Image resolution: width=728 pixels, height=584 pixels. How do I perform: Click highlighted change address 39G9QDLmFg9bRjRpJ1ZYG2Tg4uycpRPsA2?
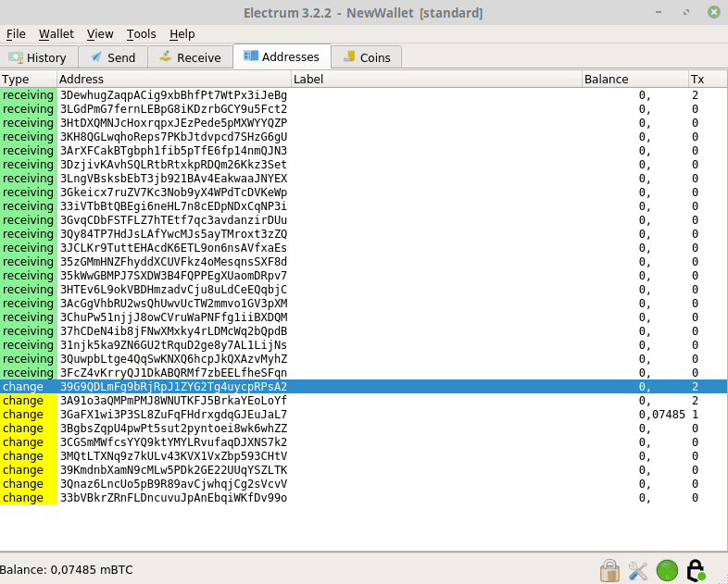point(173,387)
